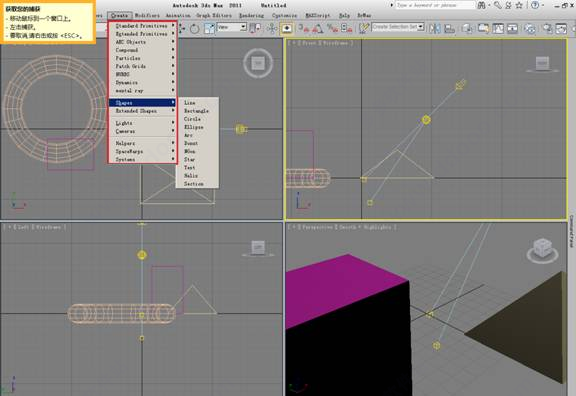Open the Create menu
576x396 pixels.
[119, 15]
